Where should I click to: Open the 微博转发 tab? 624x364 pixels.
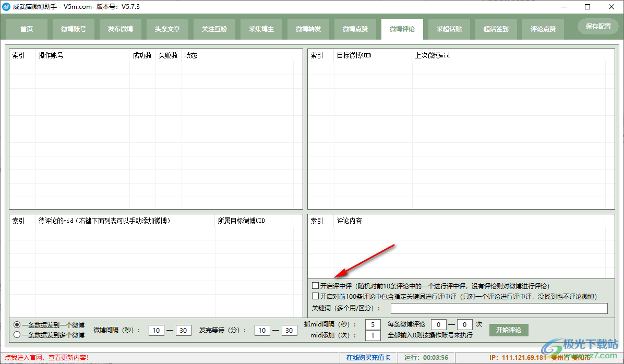tap(308, 29)
